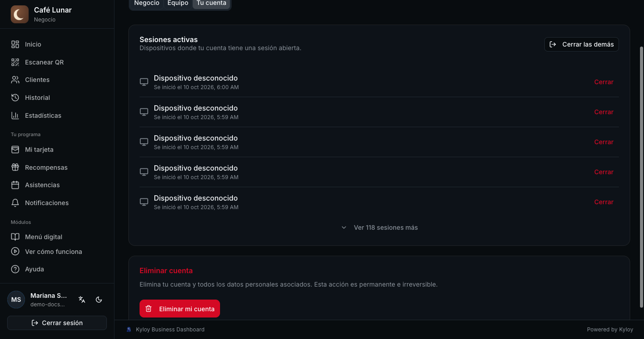Click the Notificaciones bell icon
This screenshot has height=339, width=644.
(15, 203)
